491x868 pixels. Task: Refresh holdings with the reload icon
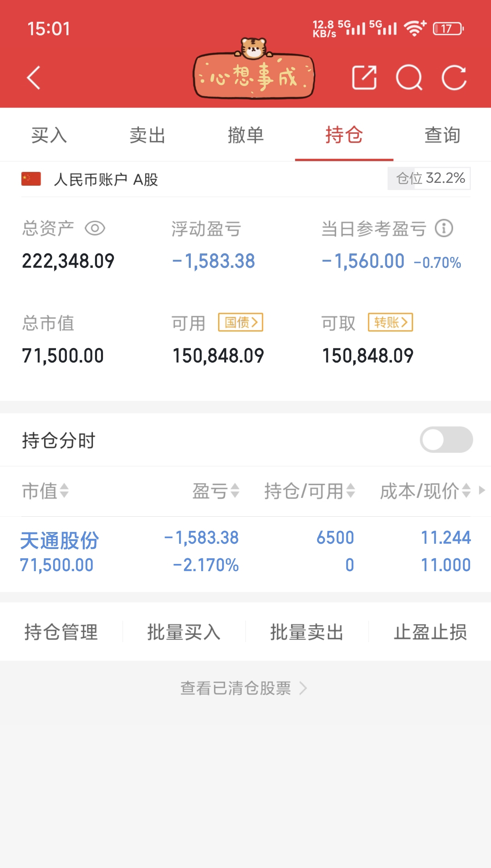[x=454, y=77]
